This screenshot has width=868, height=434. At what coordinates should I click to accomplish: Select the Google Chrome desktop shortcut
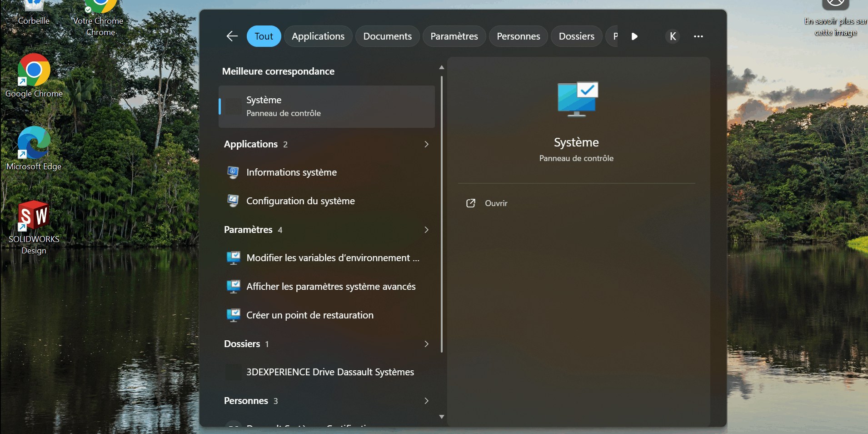[x=34, y=76]
